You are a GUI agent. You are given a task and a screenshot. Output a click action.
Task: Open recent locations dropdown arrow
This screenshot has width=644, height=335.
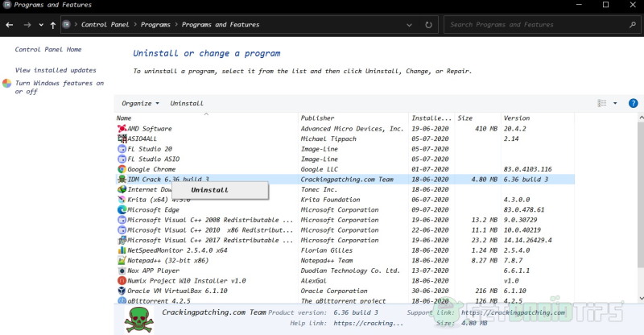coord(41,25)
